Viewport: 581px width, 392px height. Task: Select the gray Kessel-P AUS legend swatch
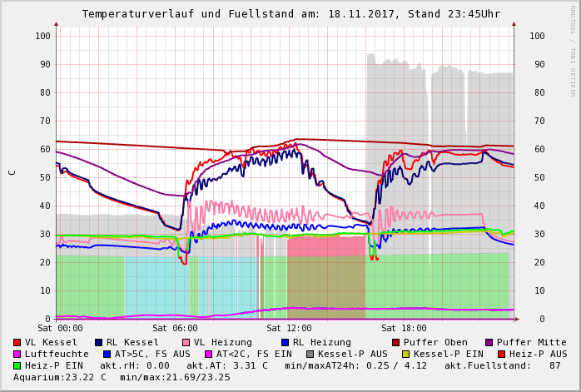point(310,354)
